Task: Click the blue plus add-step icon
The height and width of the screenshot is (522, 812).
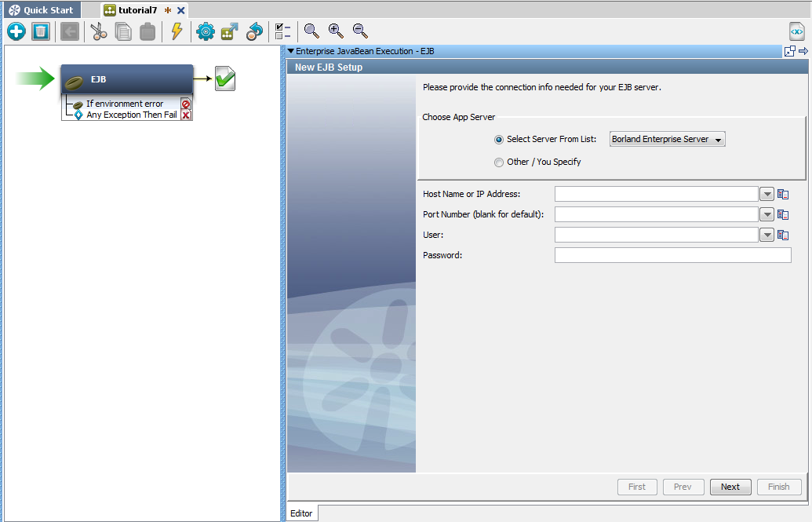Action: (x=16, y=31)
